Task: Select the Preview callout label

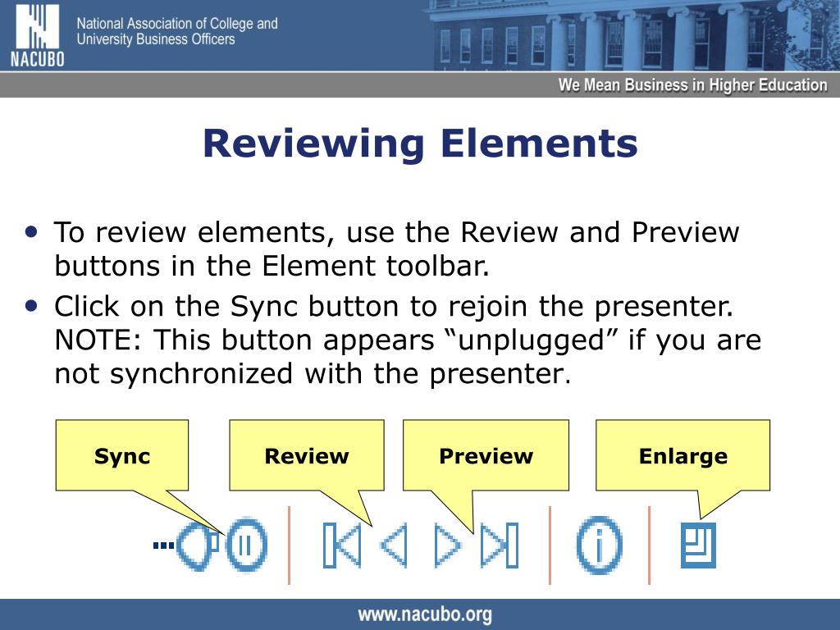Action: pos(486,456)
